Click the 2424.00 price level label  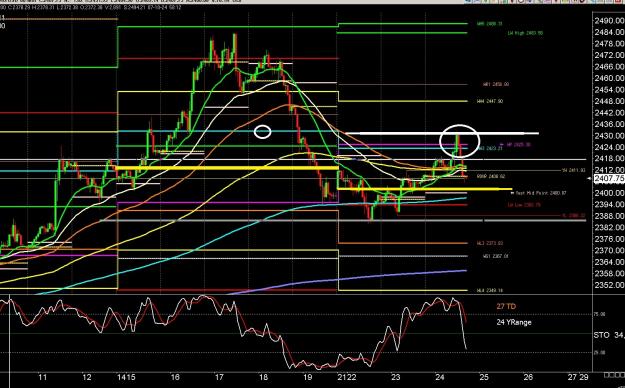[609, 147]
